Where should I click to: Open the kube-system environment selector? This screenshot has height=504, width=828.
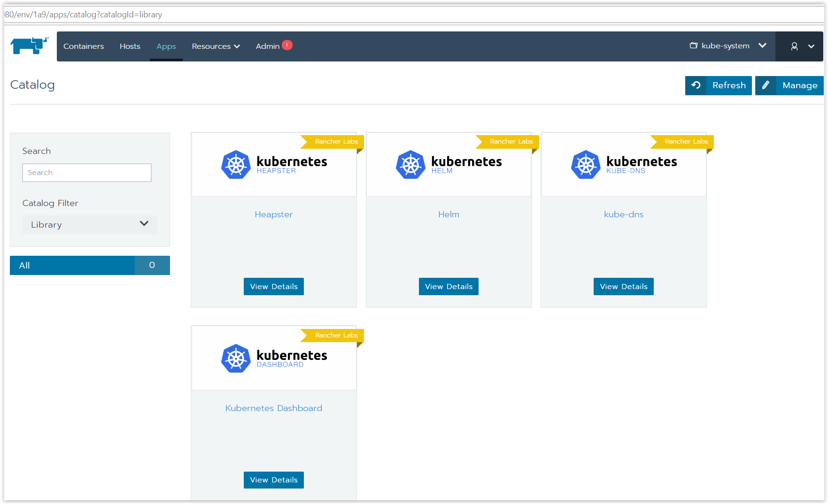(728, 46)
